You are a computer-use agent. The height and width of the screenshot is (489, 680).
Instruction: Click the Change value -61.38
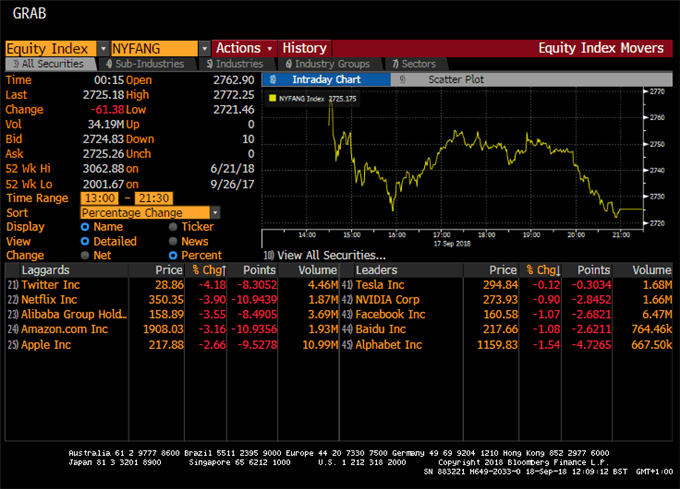click(108, 110)
